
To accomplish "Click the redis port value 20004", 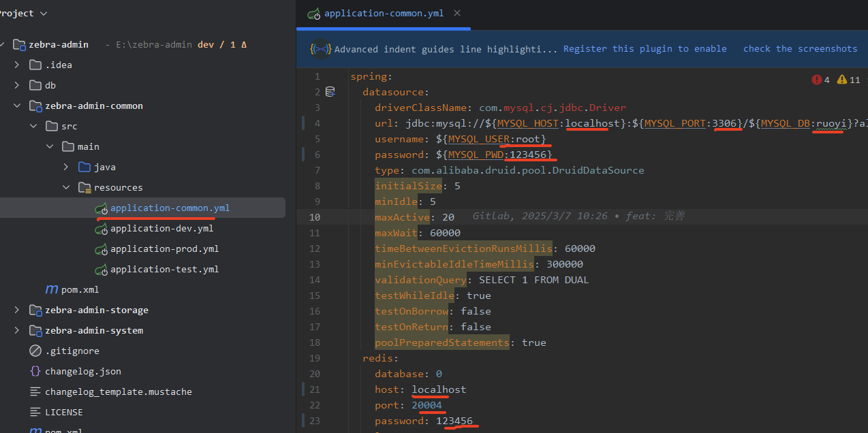I will (427, 405).
